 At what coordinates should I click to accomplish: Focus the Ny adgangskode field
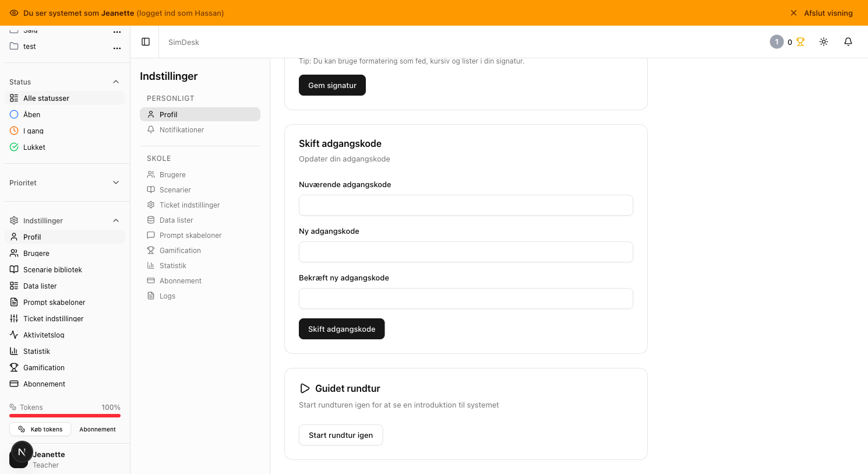466,252
